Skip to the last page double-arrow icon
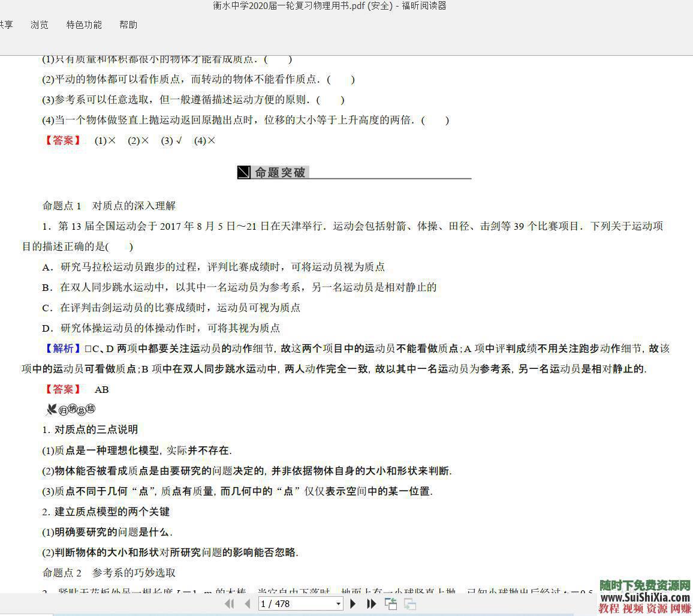 pos(371,604)
